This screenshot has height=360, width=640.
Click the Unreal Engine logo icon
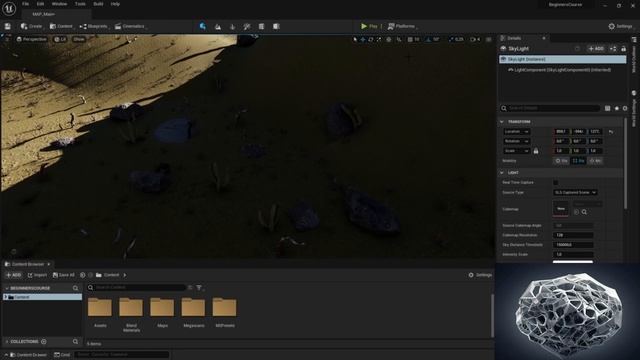(9, 8)
